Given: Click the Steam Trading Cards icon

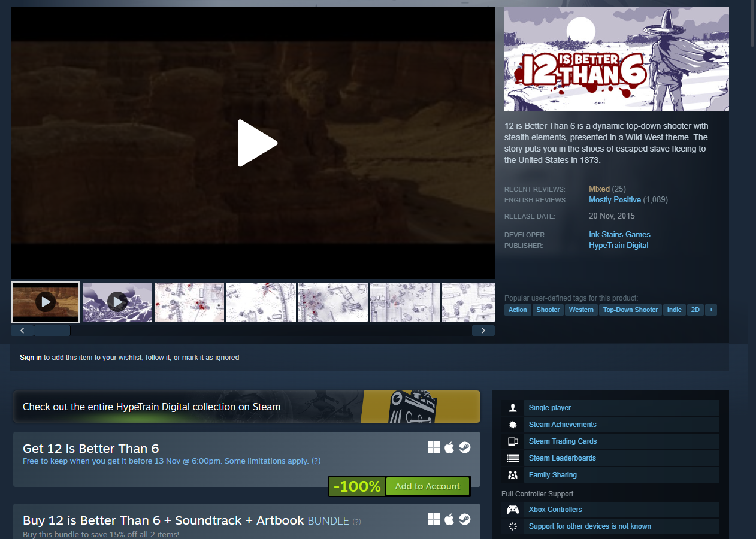Looking at the screenshot, I should [x=513, y=441].
